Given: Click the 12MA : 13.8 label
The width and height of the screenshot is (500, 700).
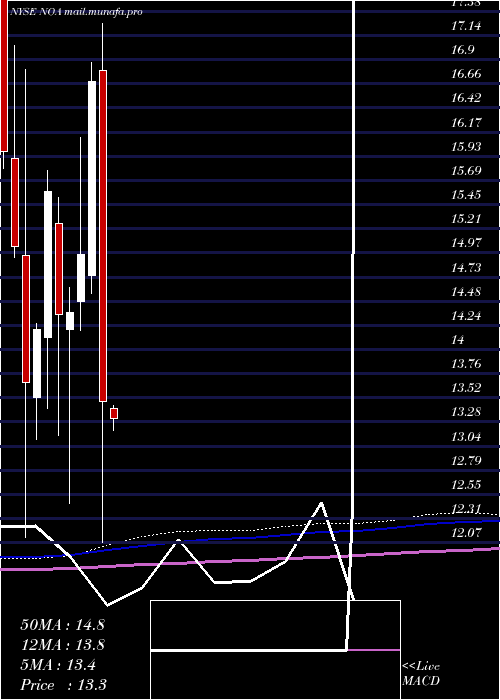Looking at the screenshot, I should coord(62,645).
